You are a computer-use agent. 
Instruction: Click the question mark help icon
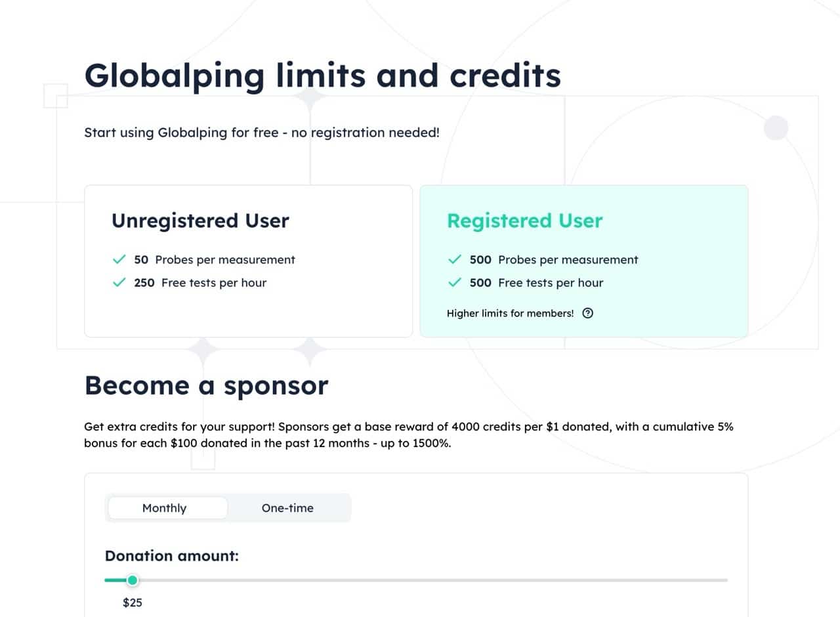(x=588, y=313)
